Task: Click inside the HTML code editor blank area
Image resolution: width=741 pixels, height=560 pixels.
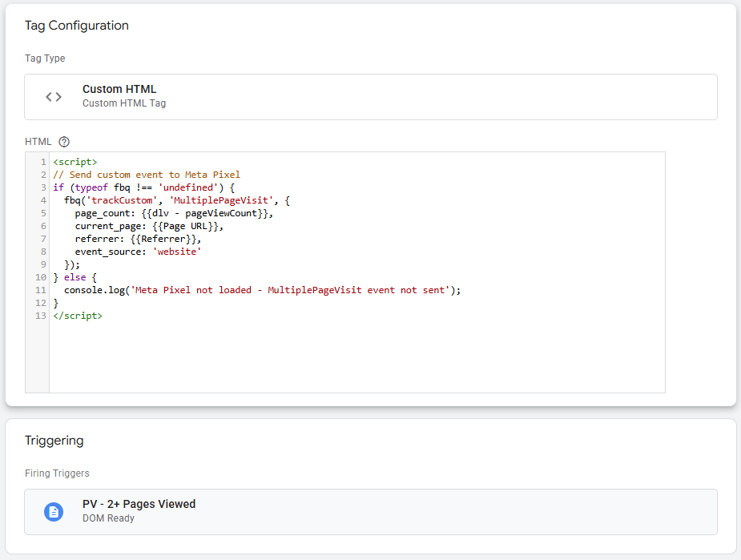Action: 356,357
